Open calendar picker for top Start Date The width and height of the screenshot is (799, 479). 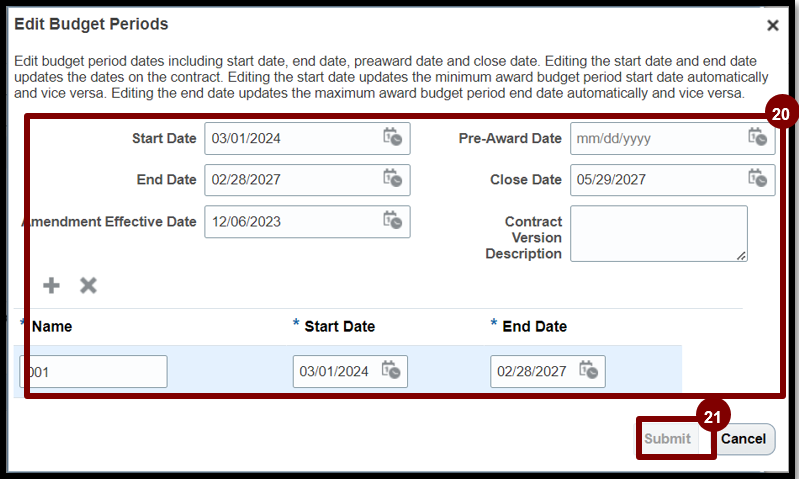coord(392,138)
